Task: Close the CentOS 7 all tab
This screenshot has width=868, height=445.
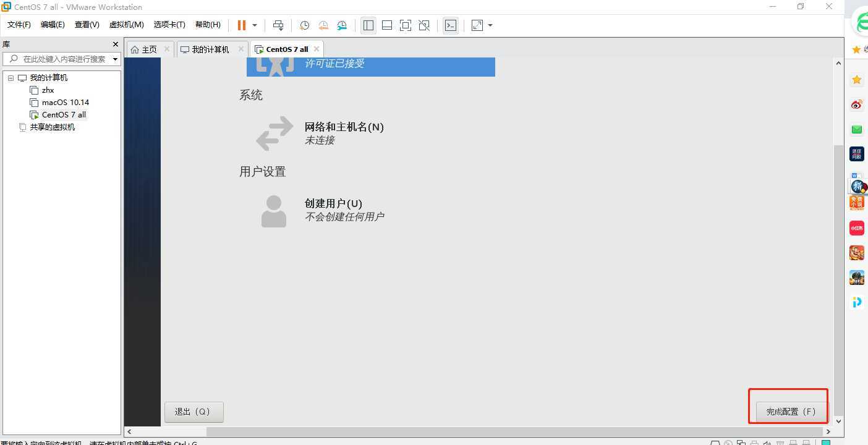Action: 317,49
